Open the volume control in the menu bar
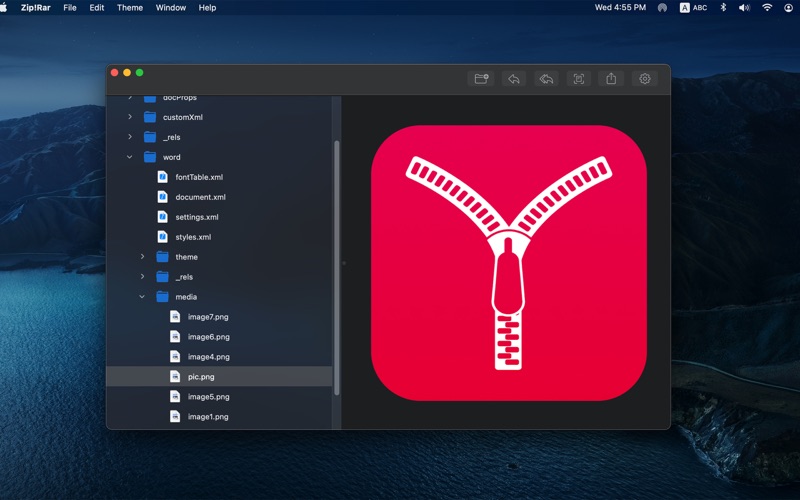800x500 pixels. coord(744,7)
